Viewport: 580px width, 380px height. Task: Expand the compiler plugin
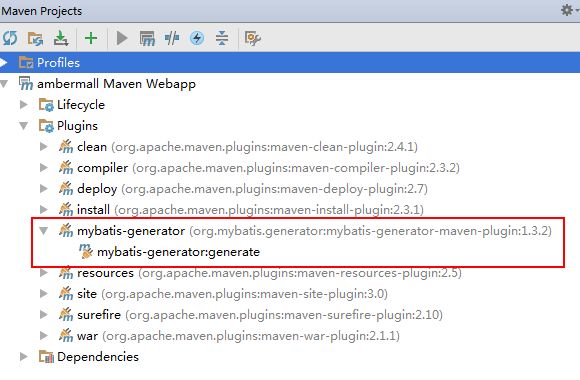click(x=44, y=168)
